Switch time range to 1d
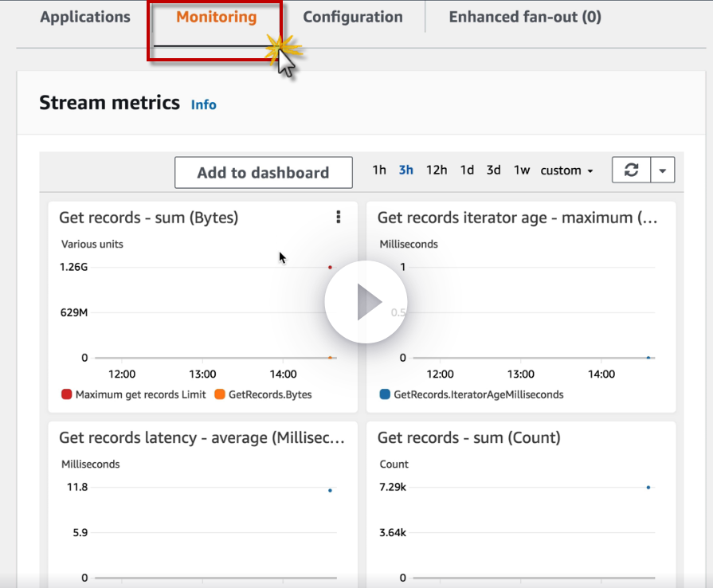Viewport: 713px width, 588px height. tap(467, 170)
